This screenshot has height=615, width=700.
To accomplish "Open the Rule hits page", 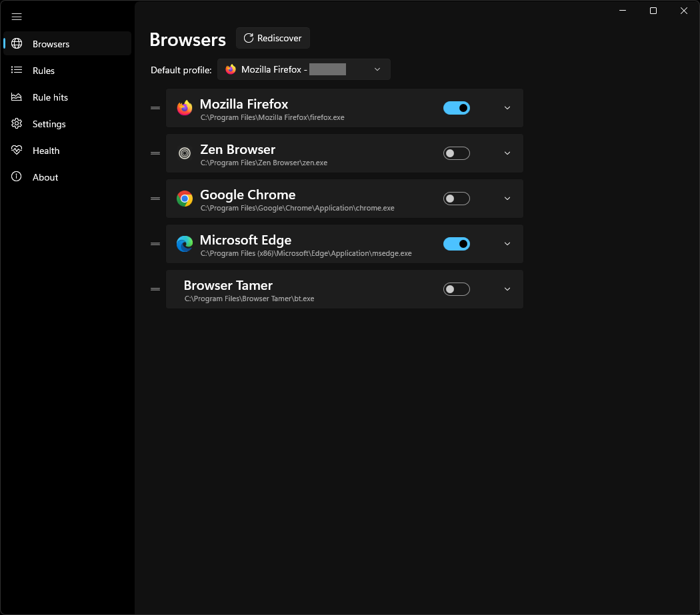I will coord(67,97).
